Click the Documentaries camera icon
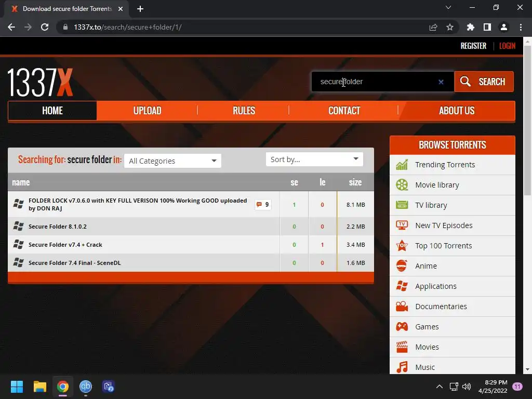Screen dimensions: 532x399 click(x=402, y=307)
